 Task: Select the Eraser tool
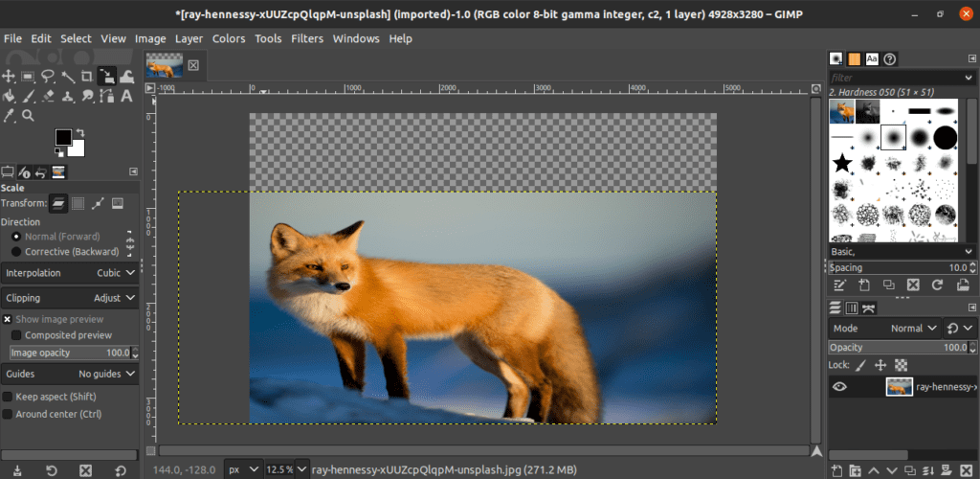click(x=48, y=95)
